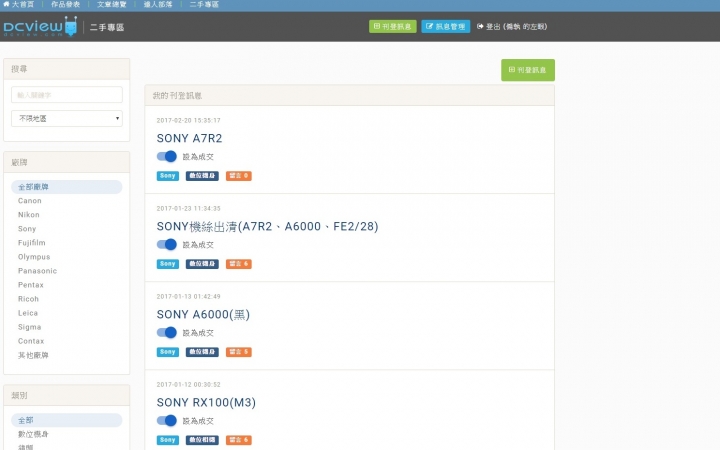Click timestamp 2017-01-23 11:34:35
This screenshot has width=720, height=450.
(x=188, y=208)
